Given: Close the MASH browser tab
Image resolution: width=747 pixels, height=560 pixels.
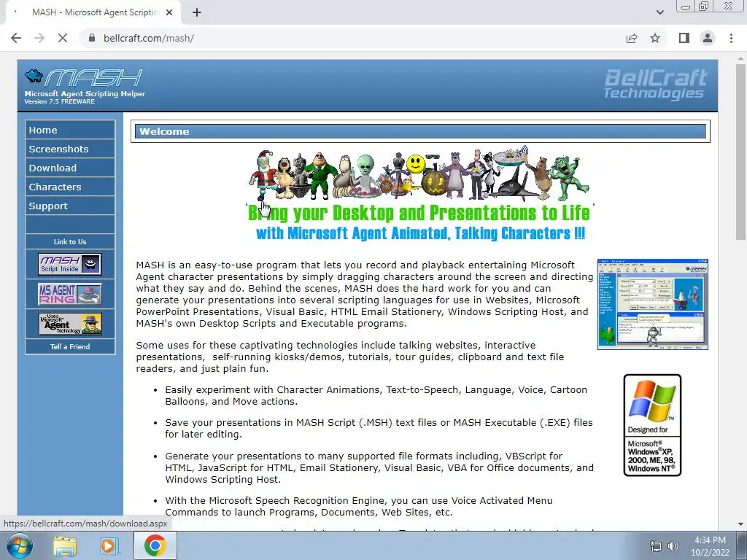Looking at the screenshot, I should 169,13.
